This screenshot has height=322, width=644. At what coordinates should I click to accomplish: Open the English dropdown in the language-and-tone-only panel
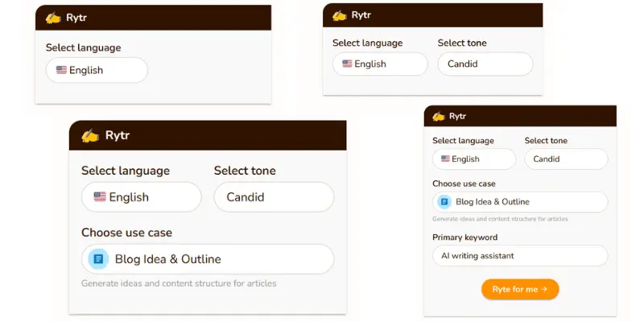click(380, 64)
